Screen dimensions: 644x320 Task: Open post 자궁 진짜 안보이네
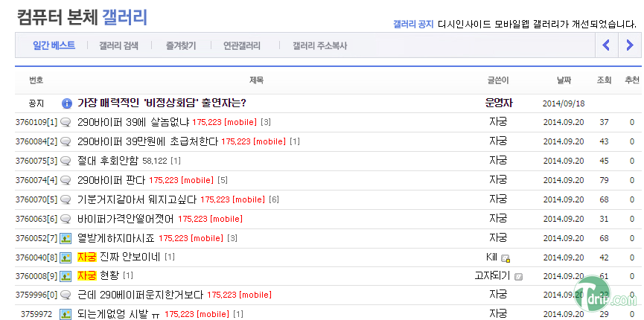point(118,257)
